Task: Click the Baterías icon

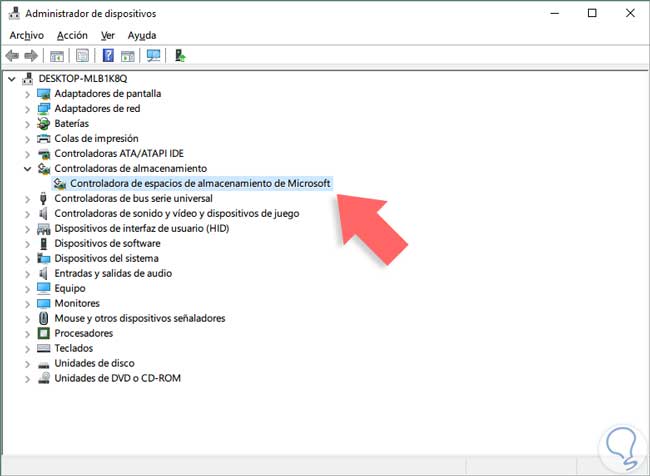Action: click(x=44, y=124)
